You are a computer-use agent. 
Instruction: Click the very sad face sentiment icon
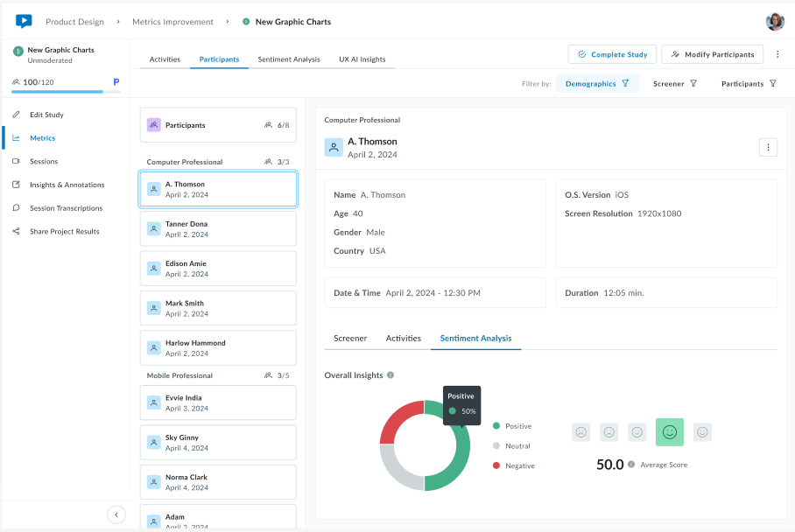click(x=580, y=431)
